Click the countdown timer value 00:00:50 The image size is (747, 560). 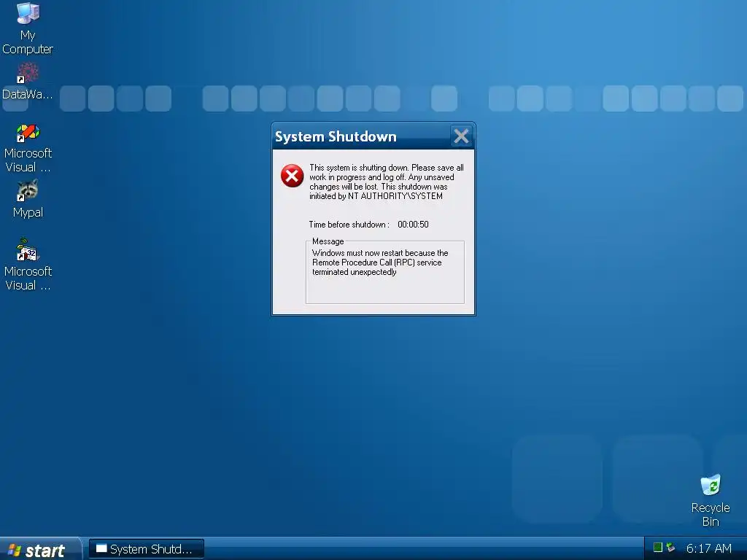pyautogui.click(x=413, y=225)
